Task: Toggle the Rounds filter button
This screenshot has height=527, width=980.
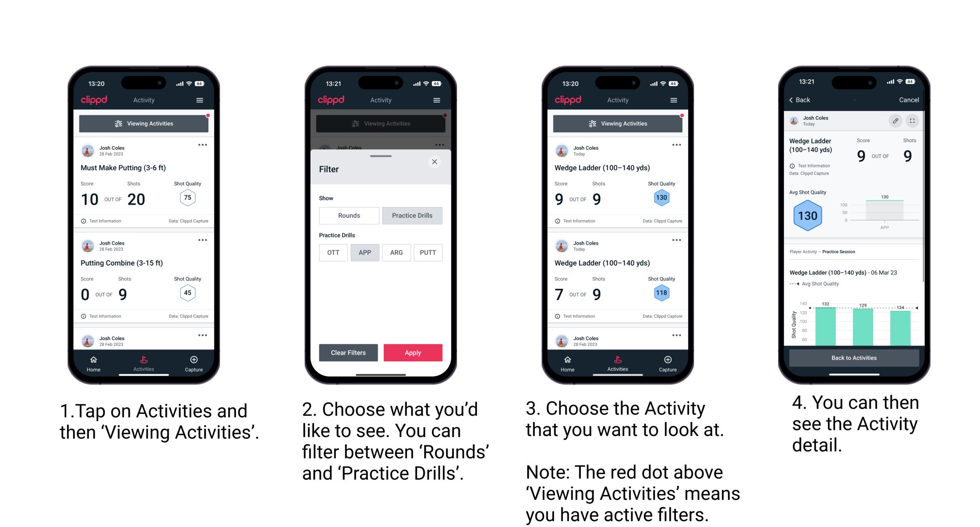Action: pyautogui.click(x=349, y=214)
